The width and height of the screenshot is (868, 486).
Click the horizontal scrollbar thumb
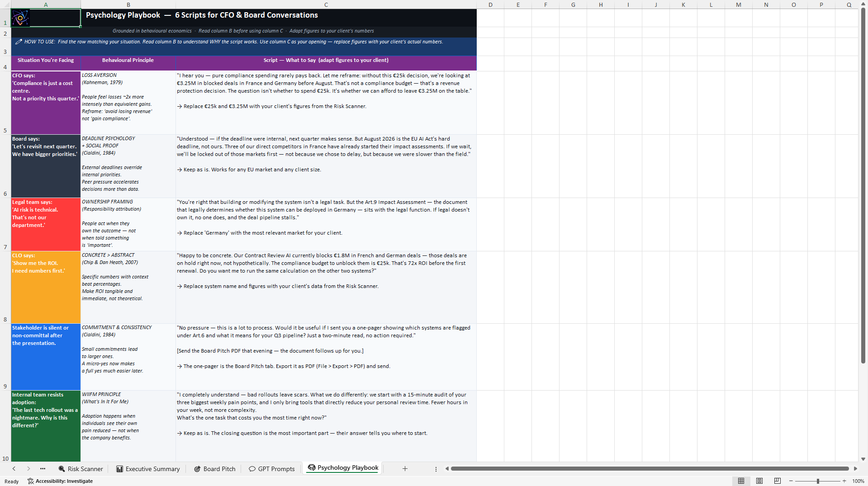click(650, 469)
